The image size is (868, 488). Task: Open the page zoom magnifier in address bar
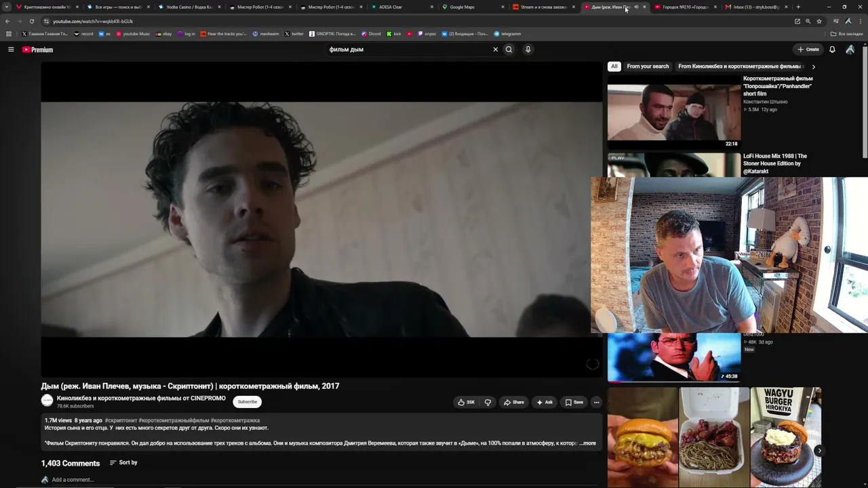pos(808,21)
